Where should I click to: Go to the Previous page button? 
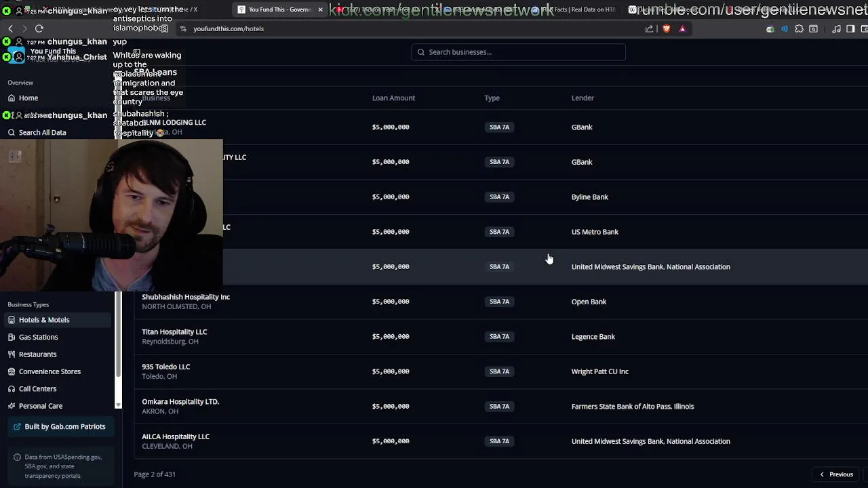point(836,474)
